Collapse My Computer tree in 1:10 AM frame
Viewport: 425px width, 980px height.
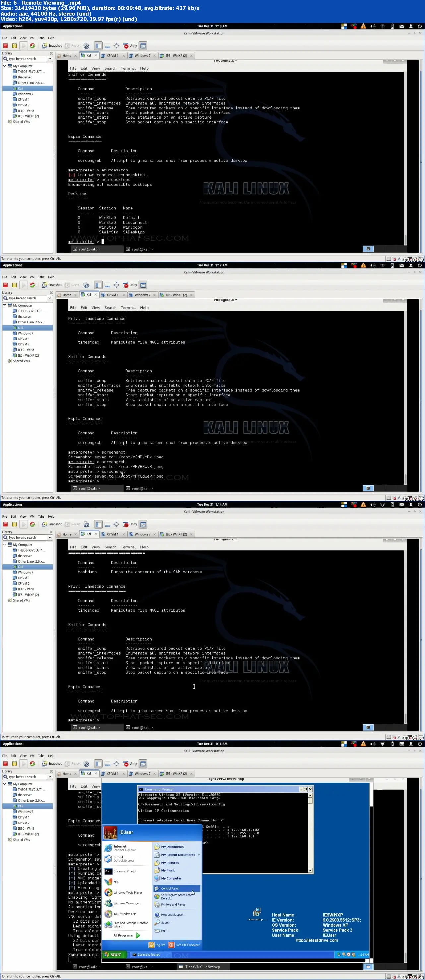click(5, 66)
